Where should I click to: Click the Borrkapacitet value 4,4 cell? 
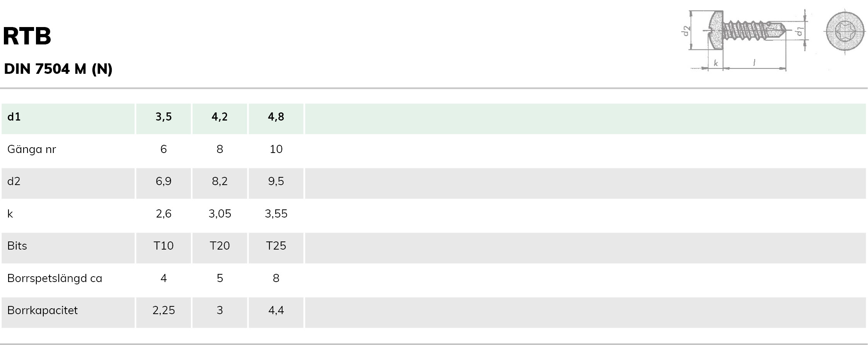pyautogui.click(x=276, y=311)
